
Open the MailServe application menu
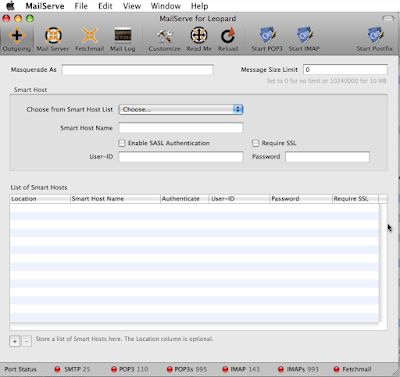pyautogui.click(x=45, y=6)
